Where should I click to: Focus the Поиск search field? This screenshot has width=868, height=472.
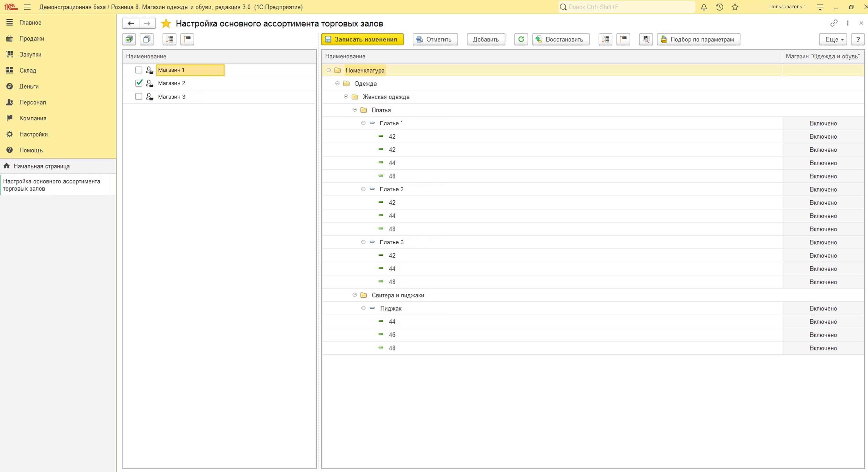click(627, 7)
